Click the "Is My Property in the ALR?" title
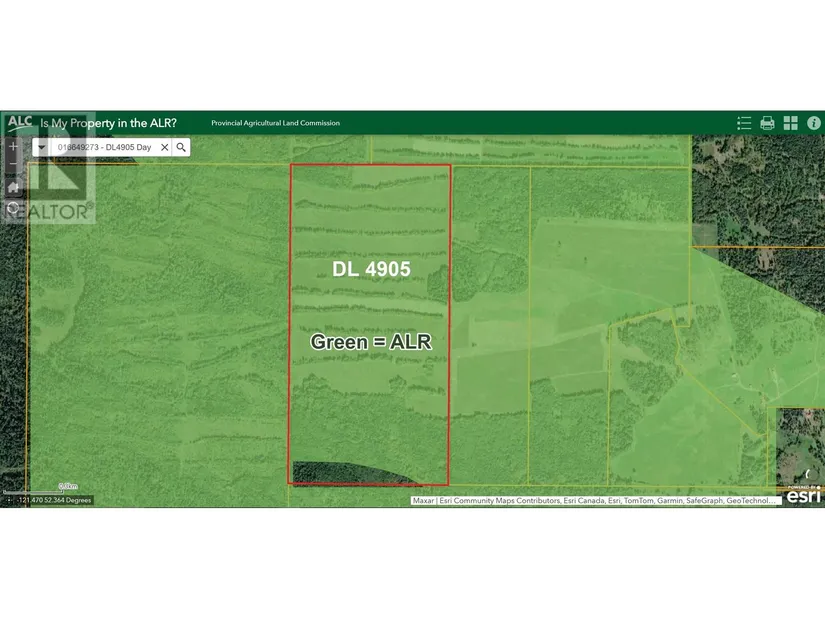825x619 pixels. (108, 123)
